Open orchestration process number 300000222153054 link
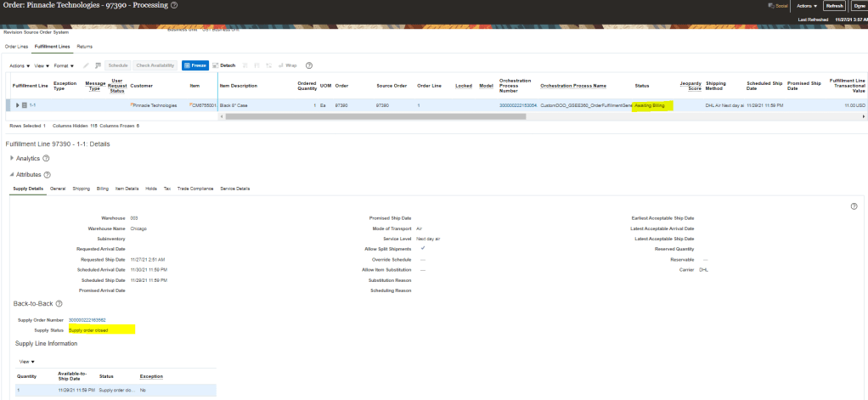Image resolution: width=868 pixels, height=400 pixels. (x=517, y=105)
